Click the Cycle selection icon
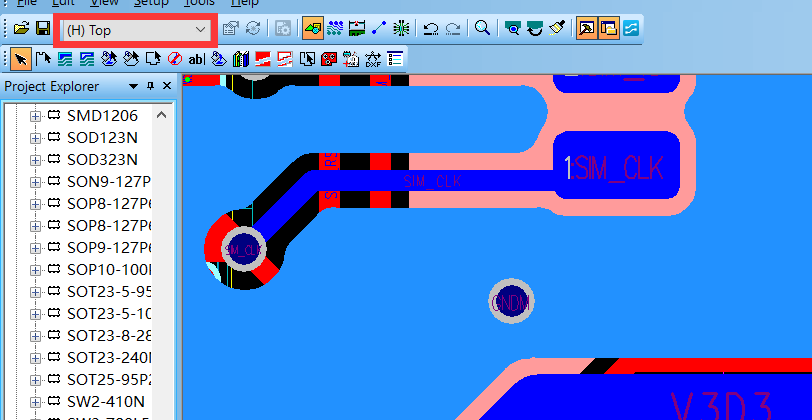The height and width of the screenshot is (420, 812). [253, 28]
